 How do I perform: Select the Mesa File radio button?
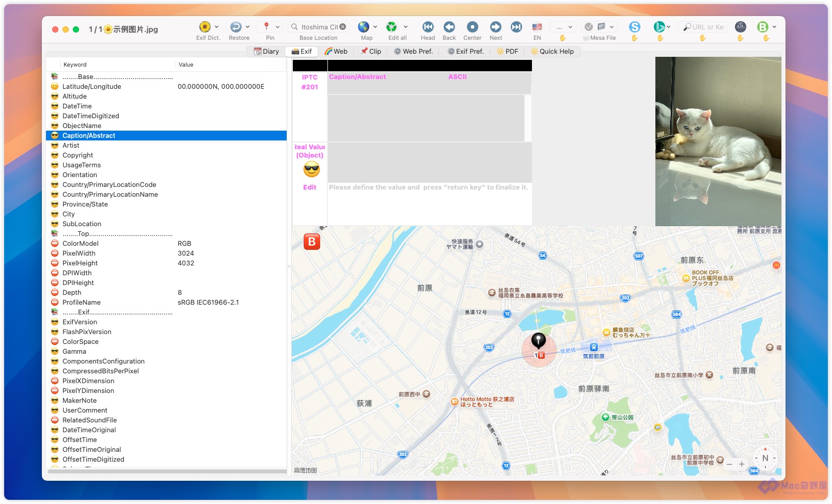pyautogui.click(x=586, y=38)
